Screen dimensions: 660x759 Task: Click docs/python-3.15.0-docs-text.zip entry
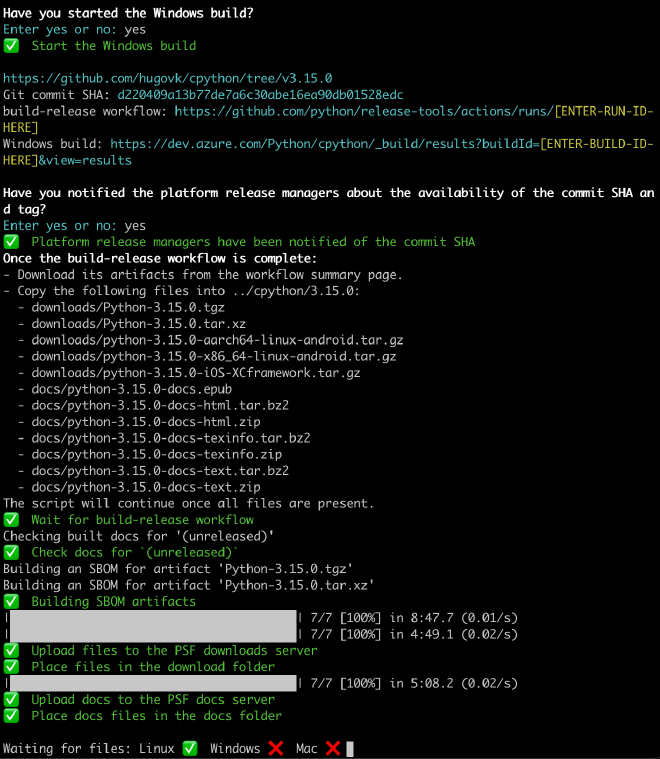146,487
